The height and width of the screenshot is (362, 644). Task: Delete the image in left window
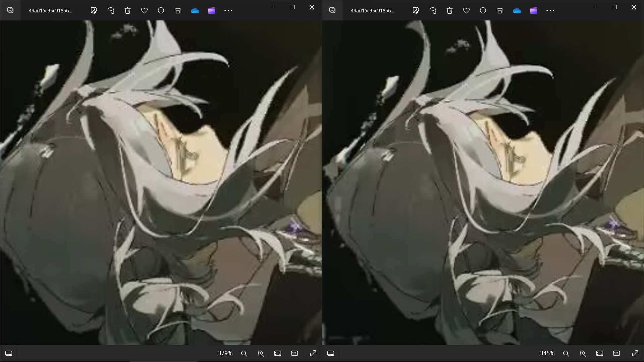click(x=127, y=10)
